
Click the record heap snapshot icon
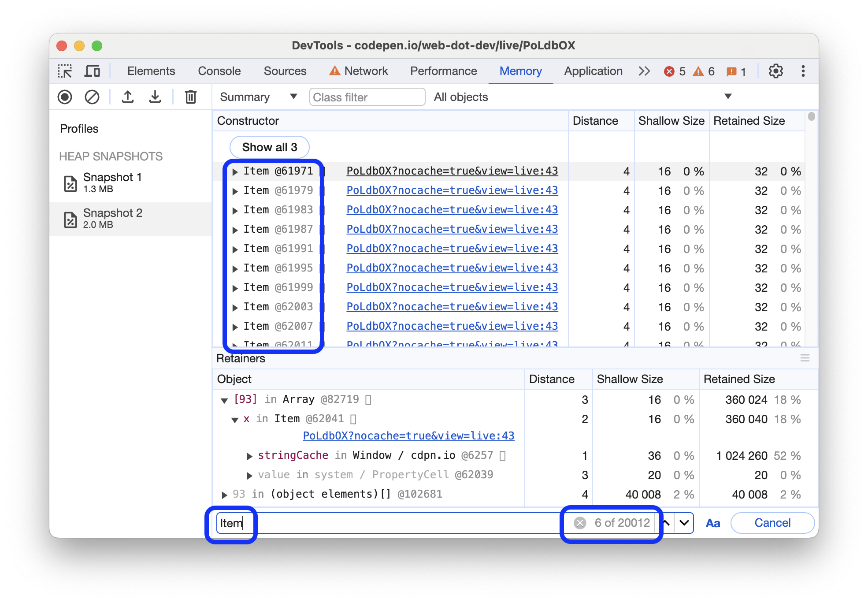tap(66, 97)
